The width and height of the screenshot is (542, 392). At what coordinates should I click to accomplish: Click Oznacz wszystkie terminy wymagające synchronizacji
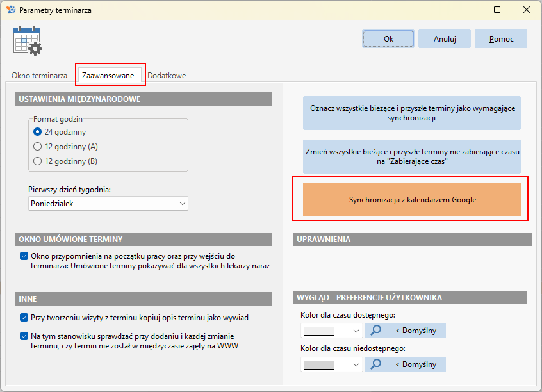tap(412, 113)
